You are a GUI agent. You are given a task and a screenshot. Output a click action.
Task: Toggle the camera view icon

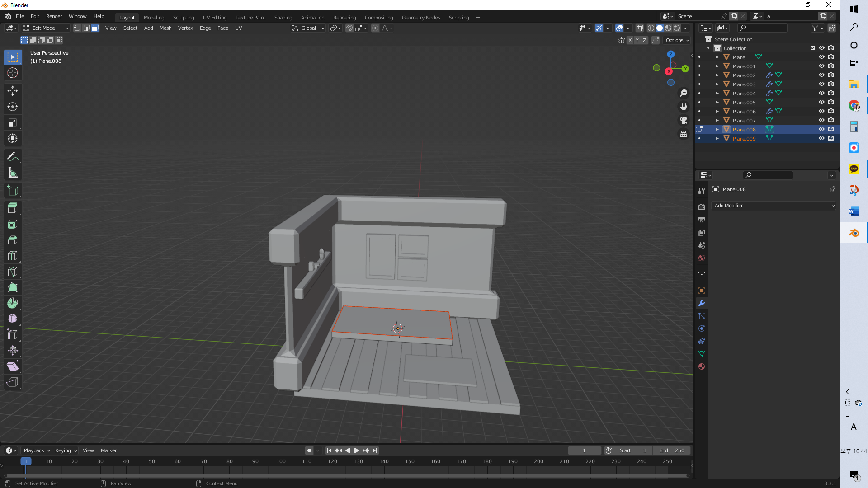pyautogui.click(x=684, y=120)
